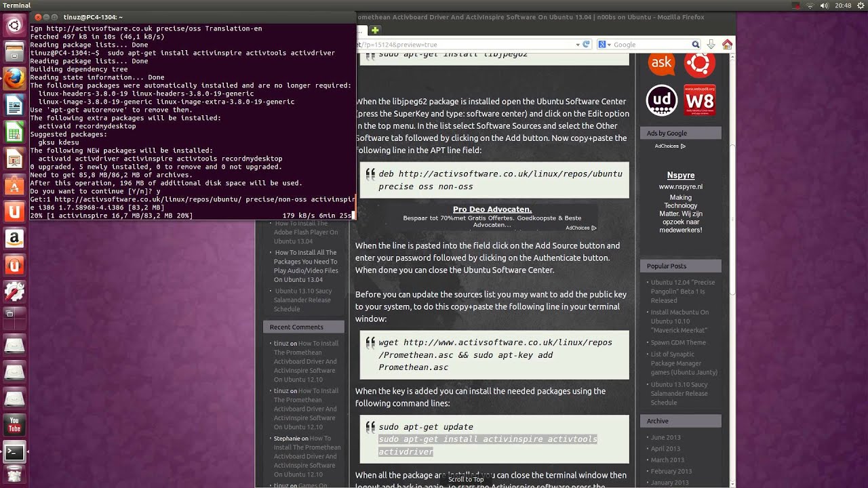Viewport: 868px width, 488px height.
Task: Open 'How To Install The Adobe Flash Player' link
Action: click(306, 232)
